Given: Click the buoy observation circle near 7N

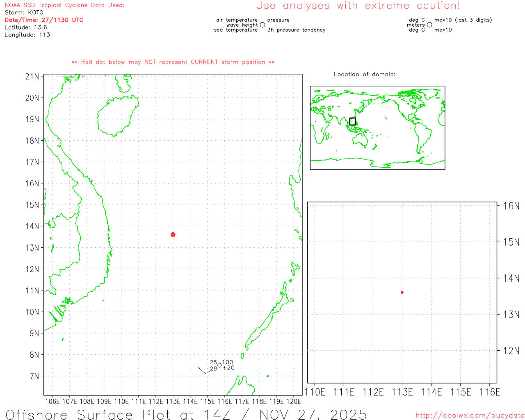Looking at the screenshot, I should coord(219,365).
